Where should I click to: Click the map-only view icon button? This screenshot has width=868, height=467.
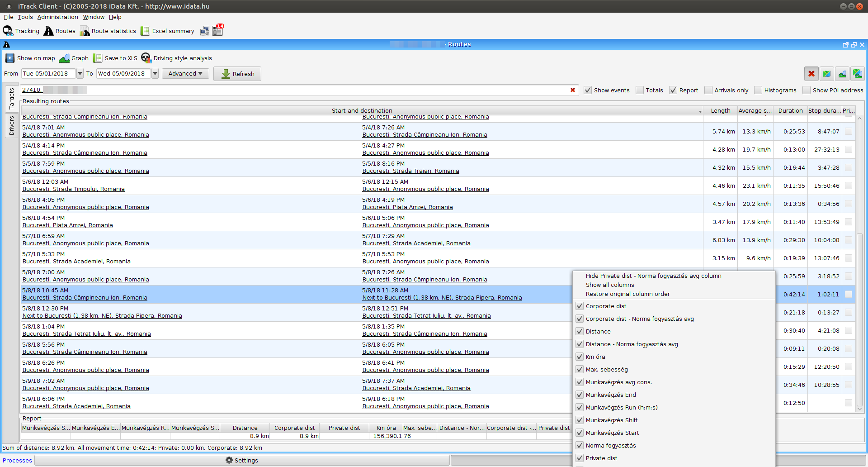click(827, 74)
